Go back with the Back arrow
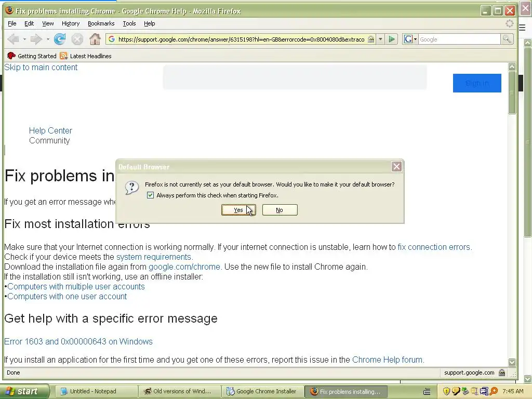Viewport: 532px width, 399px height. pyautogui.click(x=13, y=39)
